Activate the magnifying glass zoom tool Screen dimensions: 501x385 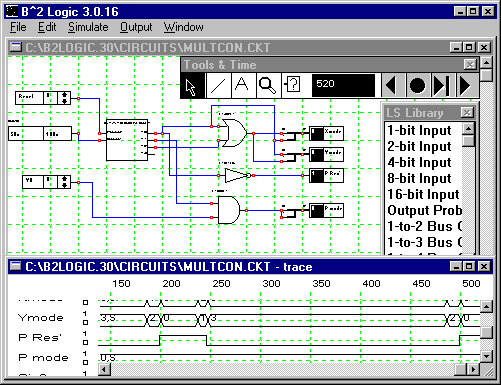(x=268, y=86)
